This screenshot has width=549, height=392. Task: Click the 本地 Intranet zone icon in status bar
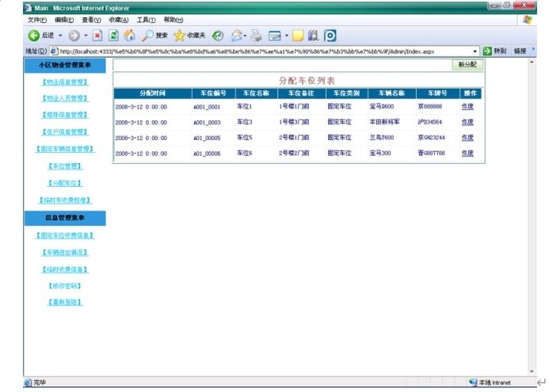(473, 382)
